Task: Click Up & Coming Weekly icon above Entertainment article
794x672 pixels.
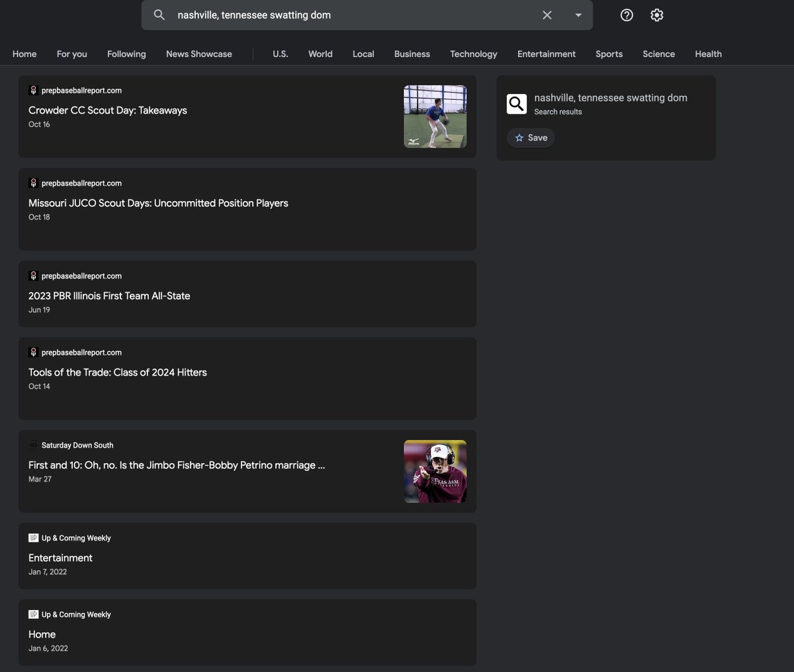Action: click(x=33, y=538)
